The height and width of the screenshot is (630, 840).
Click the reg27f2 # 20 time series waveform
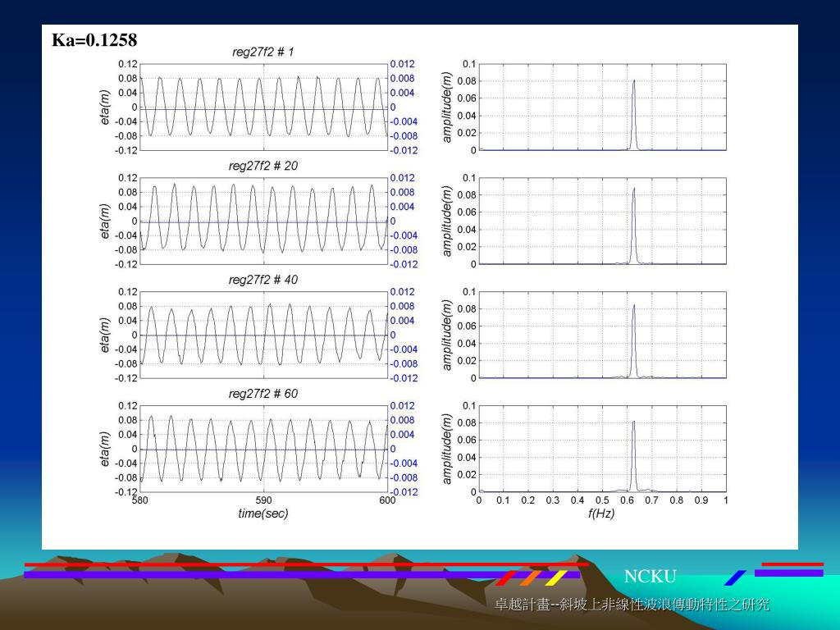tap(263, 217)
